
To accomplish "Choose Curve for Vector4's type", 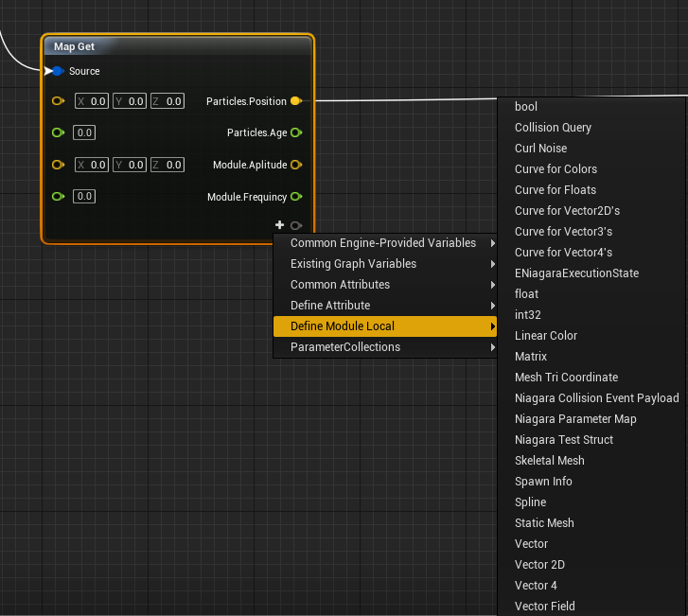I will click(x=591, y=253).
